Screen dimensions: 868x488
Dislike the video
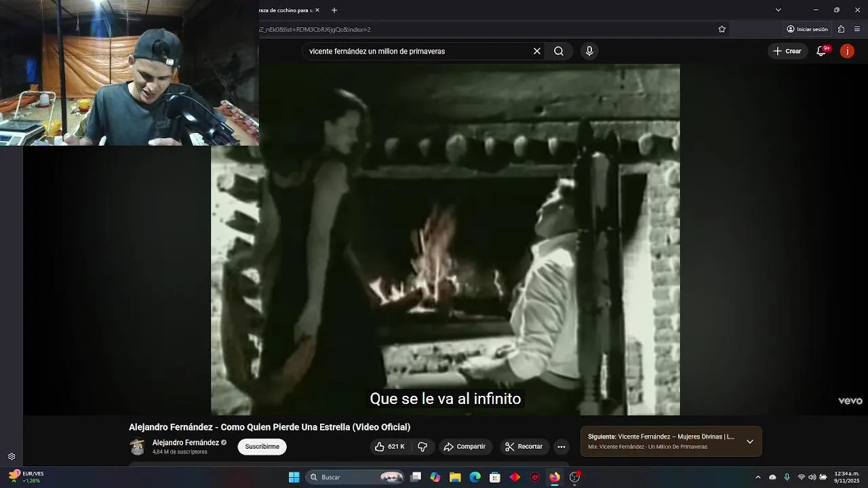pos(422,447)
